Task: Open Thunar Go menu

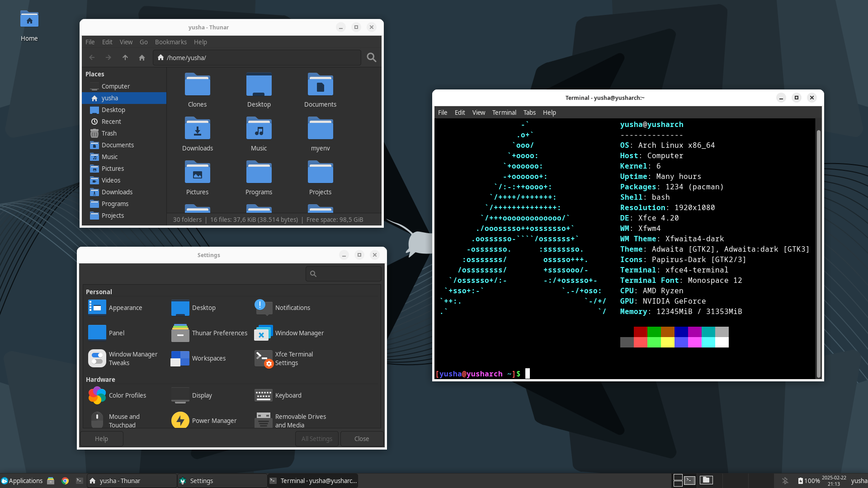Action: [x=144, y=42]
